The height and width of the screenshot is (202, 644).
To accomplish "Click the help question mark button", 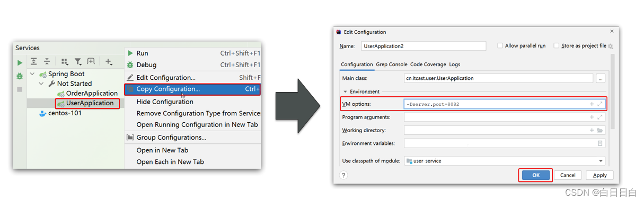I will 343,175.
